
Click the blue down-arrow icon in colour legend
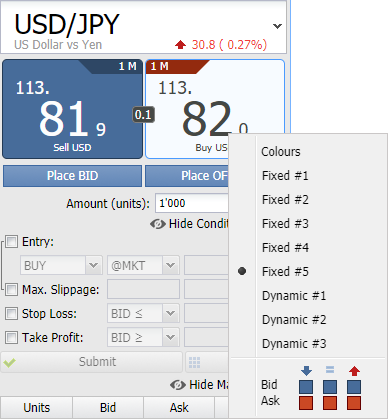click(306, 370)
